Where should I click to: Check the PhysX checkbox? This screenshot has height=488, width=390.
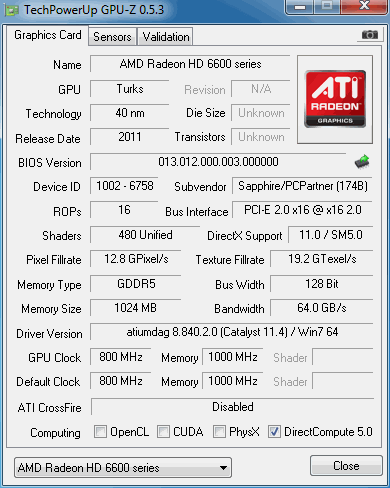[x=219, y=431]
